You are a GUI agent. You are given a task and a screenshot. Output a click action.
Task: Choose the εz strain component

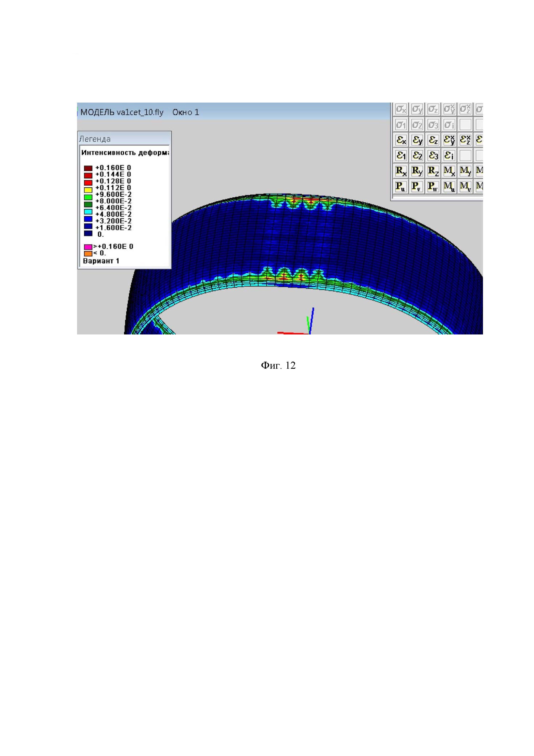(433, 140)
